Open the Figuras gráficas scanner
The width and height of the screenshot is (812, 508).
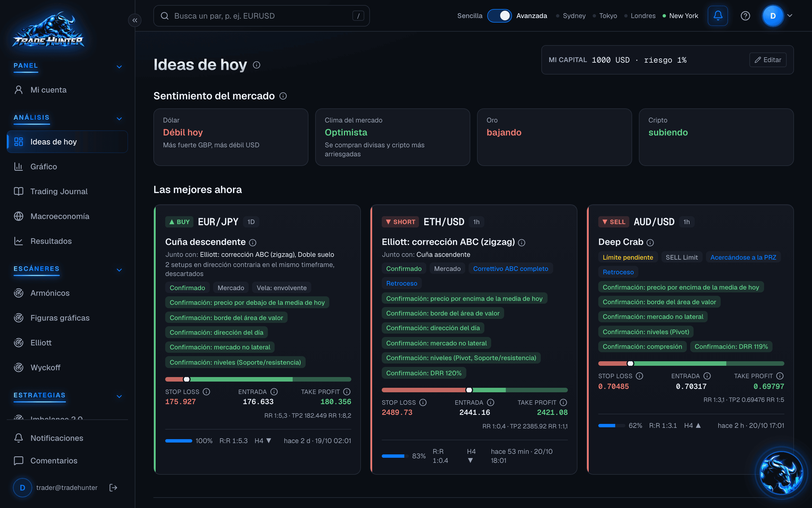click(x=67, y=318)
